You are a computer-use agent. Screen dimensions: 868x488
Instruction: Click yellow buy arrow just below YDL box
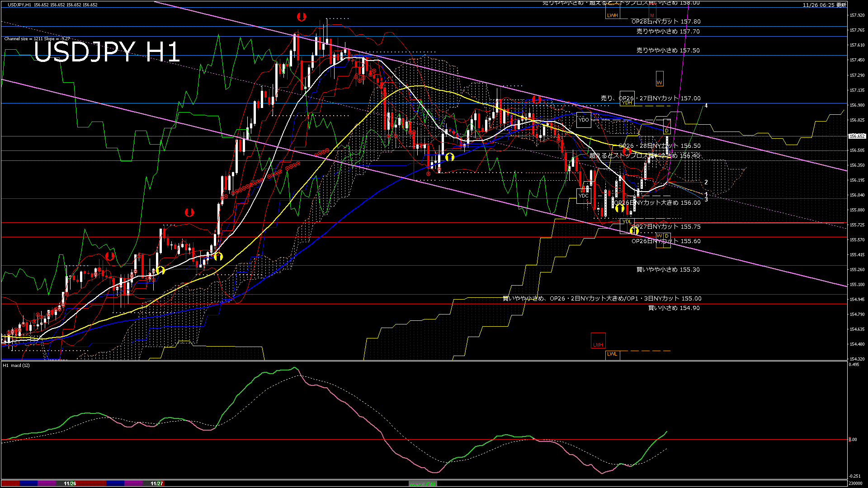tap(634, 231)
